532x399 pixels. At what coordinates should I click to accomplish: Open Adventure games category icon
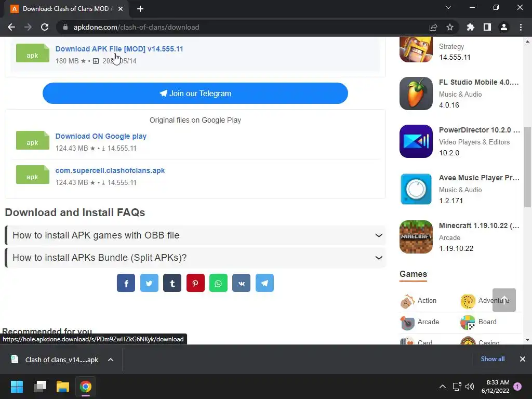pyautogui.click(x=468, y=301)
